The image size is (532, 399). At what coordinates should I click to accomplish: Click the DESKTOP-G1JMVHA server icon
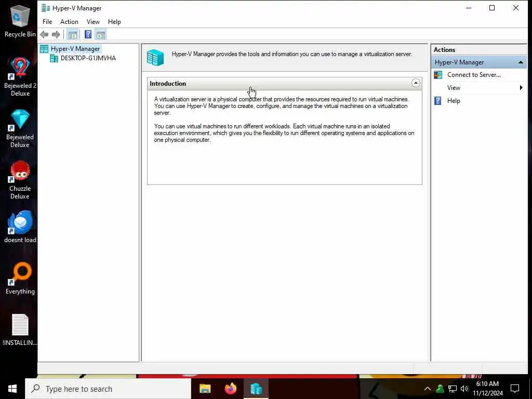54,58
